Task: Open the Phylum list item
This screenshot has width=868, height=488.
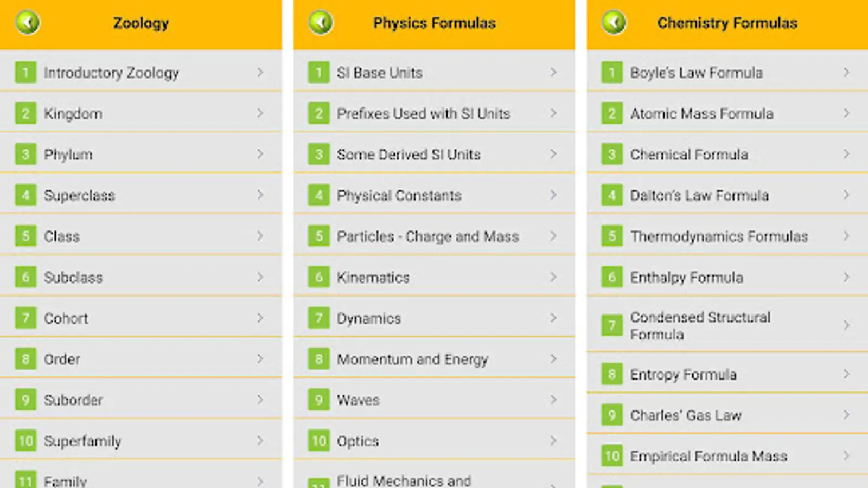Action: pos(68,155)
